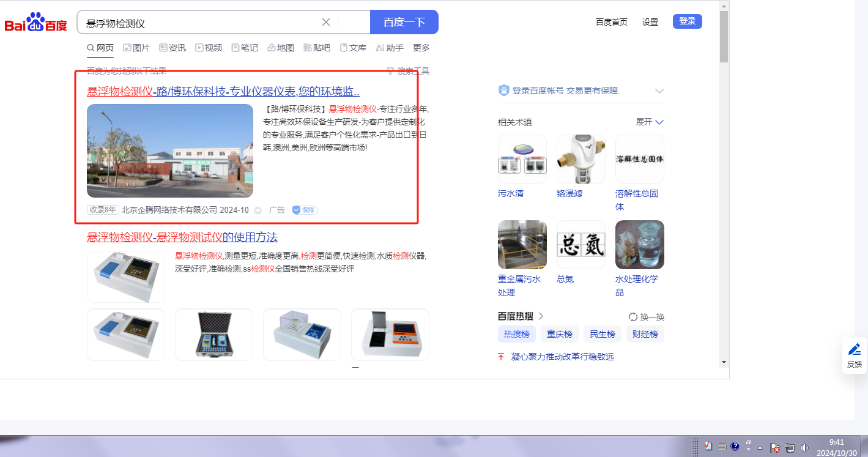
Task: Open the 搜索工具 filter
Action: [x=408, y=71]
